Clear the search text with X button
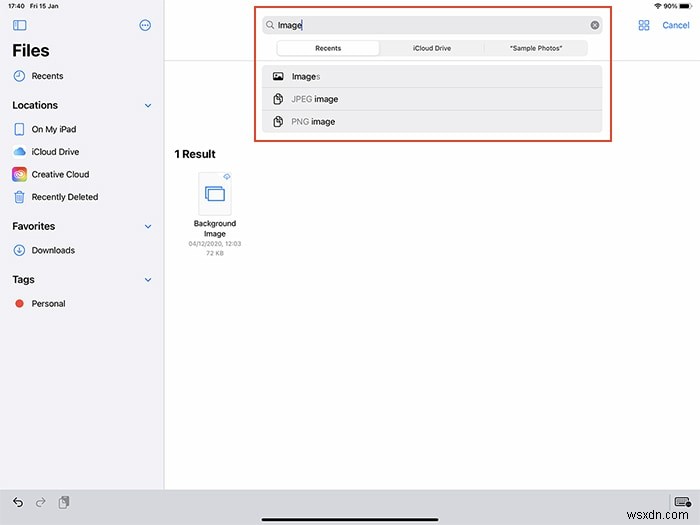 [x=595, y=25]
